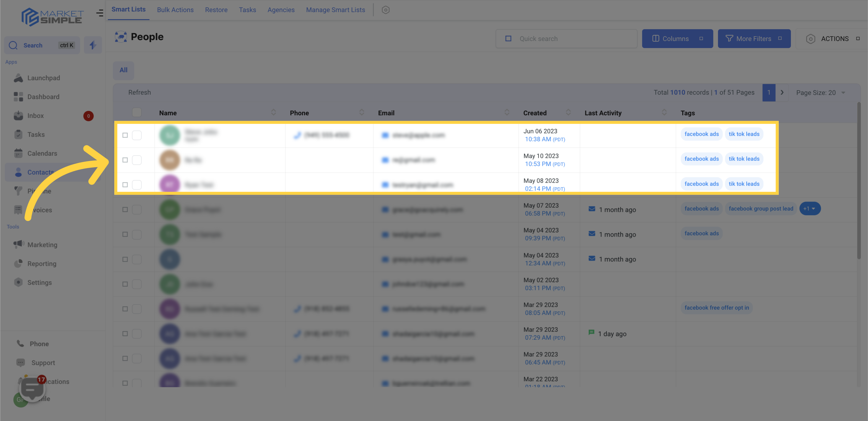Open the floating chat widget icon
The height and width of the screenshot is (421, 868).
[x=32, y=389]
